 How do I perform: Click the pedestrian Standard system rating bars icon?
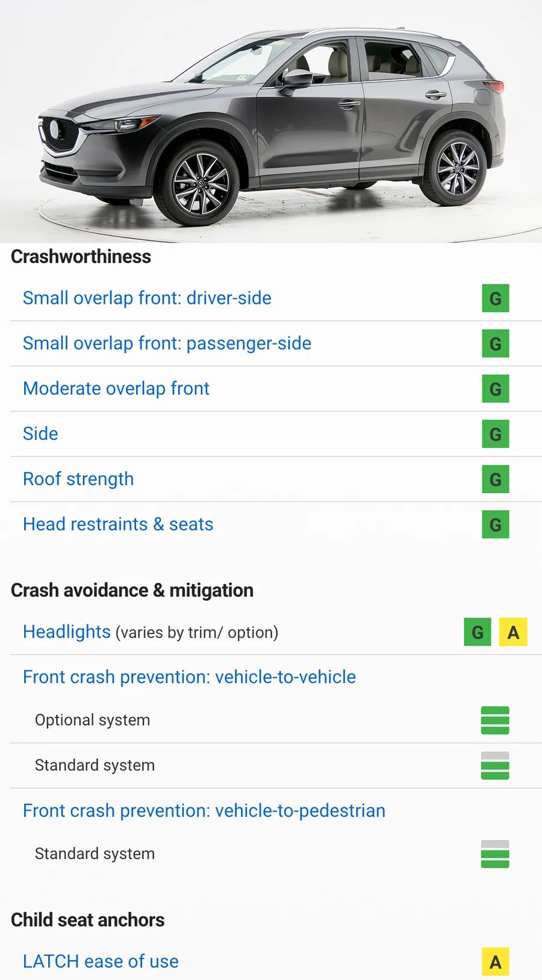click(x=495, y=854)
